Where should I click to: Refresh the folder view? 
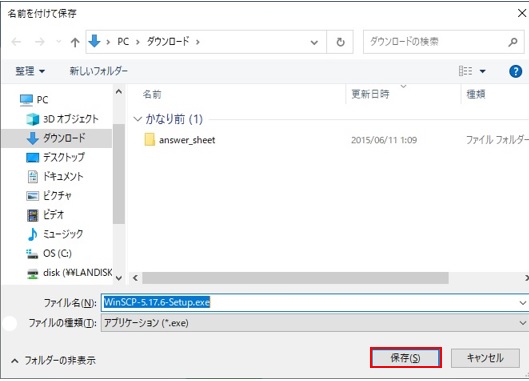(x=340, y=42)
